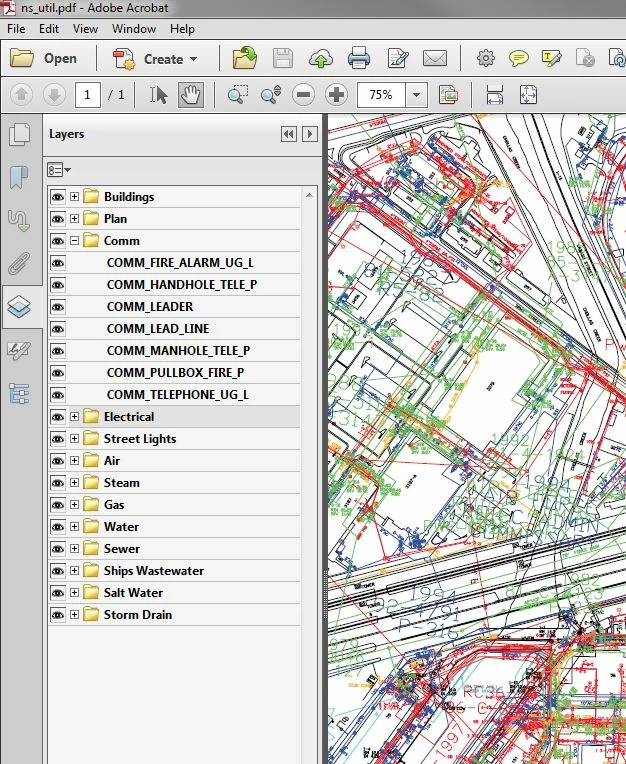Click the Layers pane right-arrow button
The image size is (626, 764).
(x=310, y=134)
